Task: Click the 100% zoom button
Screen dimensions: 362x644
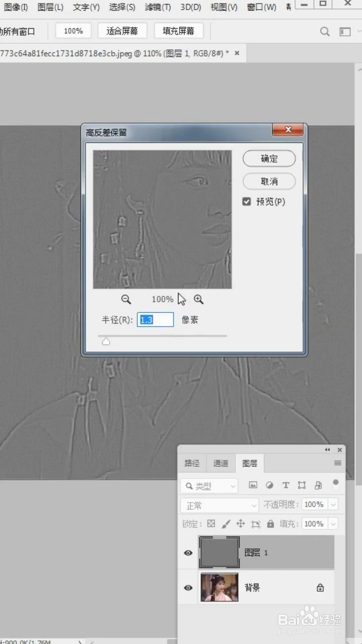Action: pos(73,31)
